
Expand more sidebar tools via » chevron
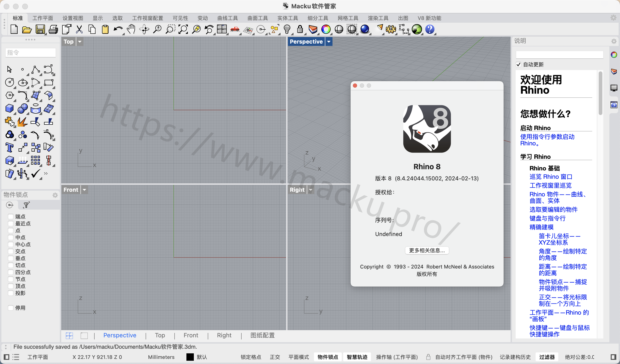[x=46, y=173]
